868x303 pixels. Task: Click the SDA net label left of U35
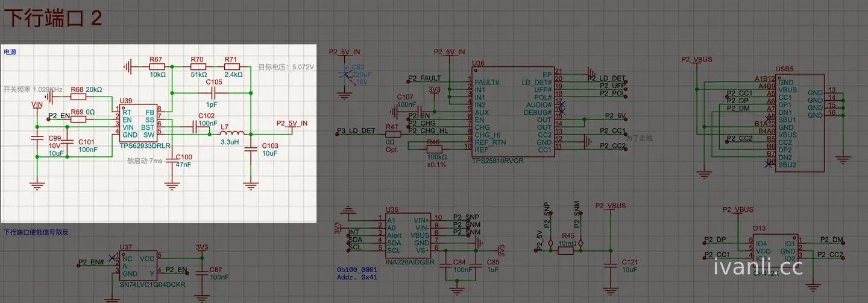coord(355,240)
